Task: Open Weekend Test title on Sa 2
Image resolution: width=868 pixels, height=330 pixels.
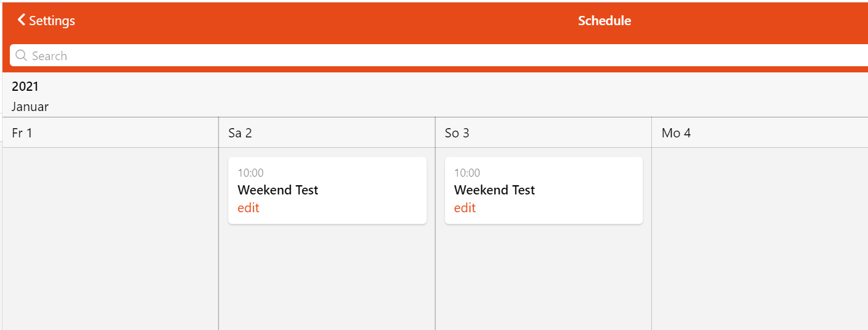Action: [x=278, y=190]
